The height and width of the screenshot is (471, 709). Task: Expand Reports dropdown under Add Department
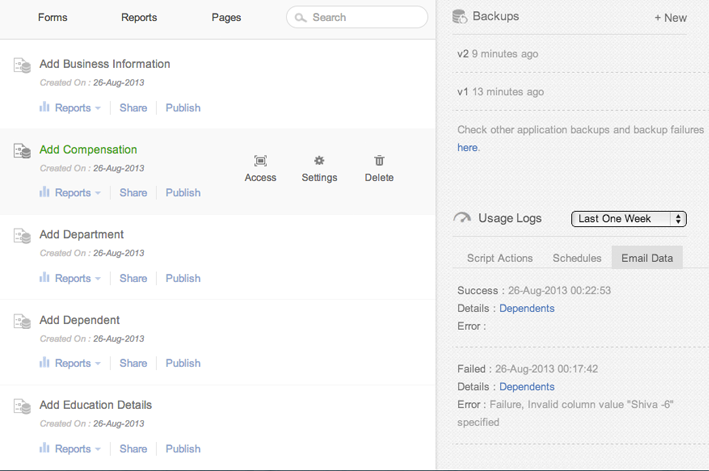pos(71,279)
